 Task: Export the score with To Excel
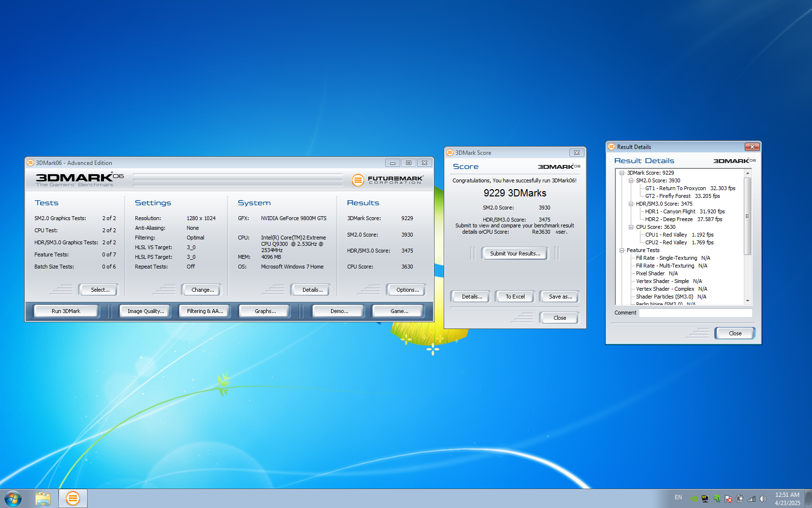point(515,297)
